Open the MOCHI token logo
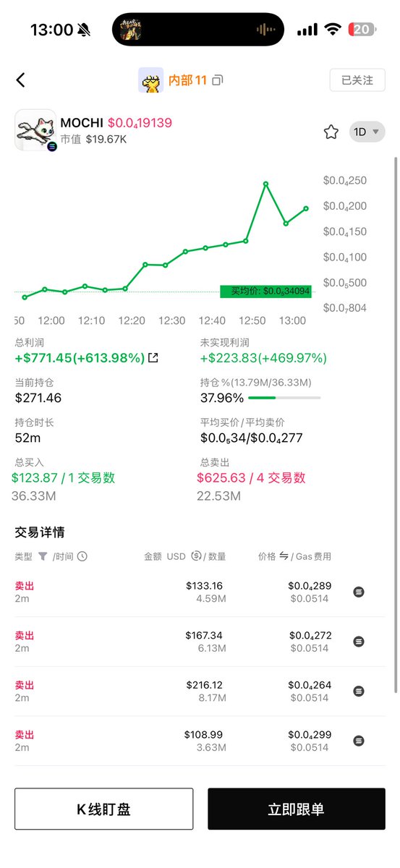The height and width of the screenshot is (868, 400). [x=35, y=130]
